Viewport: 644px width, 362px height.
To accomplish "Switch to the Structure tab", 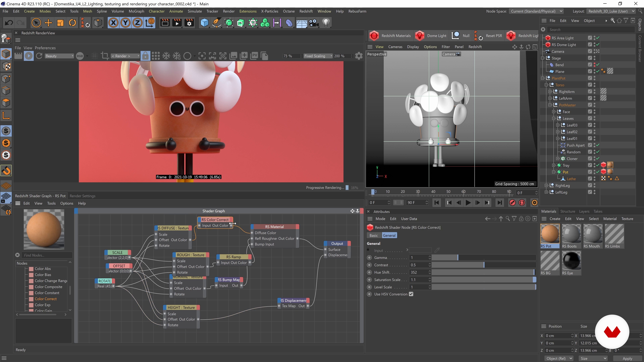I will pyautogui.click(x=568, y=211).
